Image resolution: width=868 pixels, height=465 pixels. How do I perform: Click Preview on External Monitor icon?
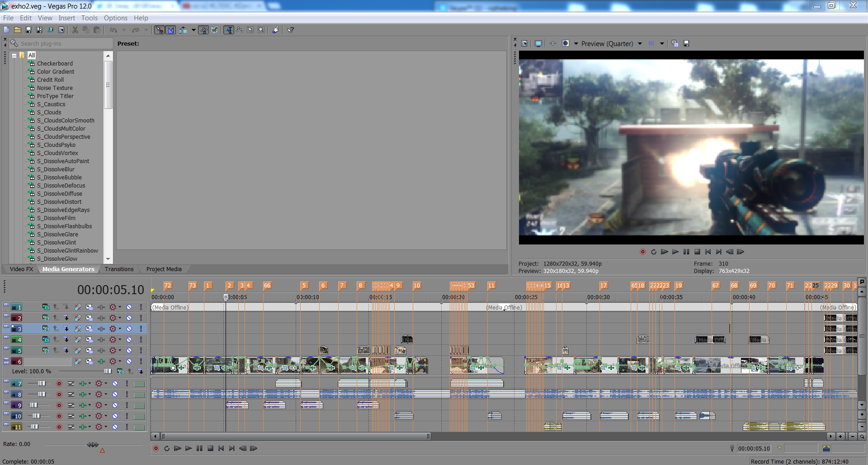(538, 43)
